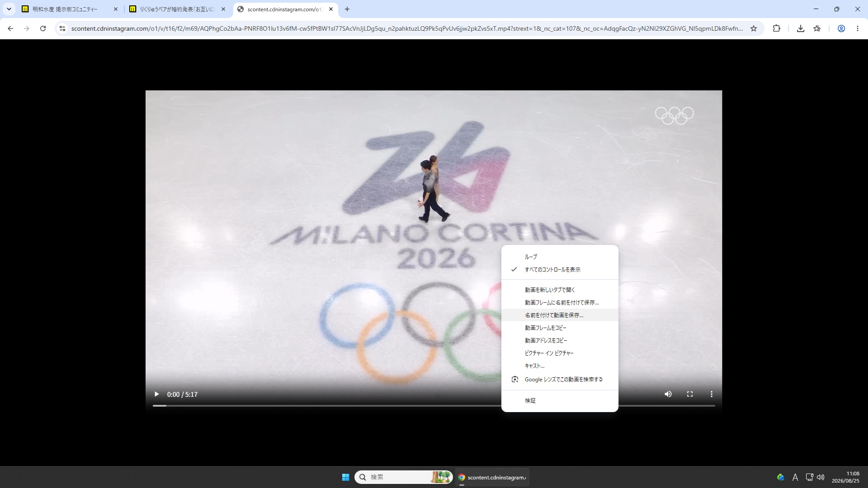The image size is (868, 488).
Task: Open the taskbar volume tray icon
Action: tap(821, 477)
